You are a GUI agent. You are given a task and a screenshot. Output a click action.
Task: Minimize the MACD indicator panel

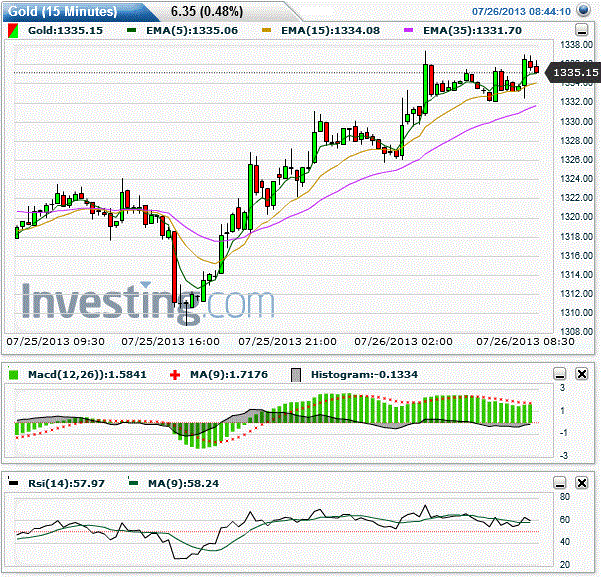(x=560, y=374)
